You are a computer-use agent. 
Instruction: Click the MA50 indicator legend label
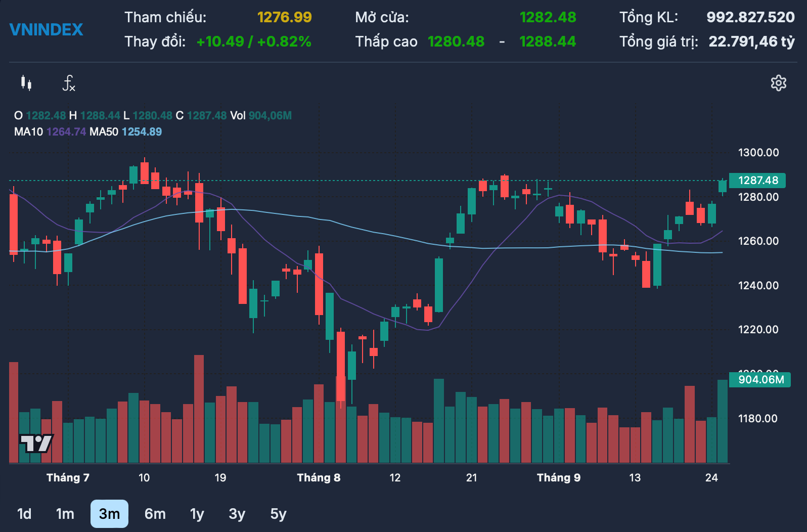[x=104, y=132]
